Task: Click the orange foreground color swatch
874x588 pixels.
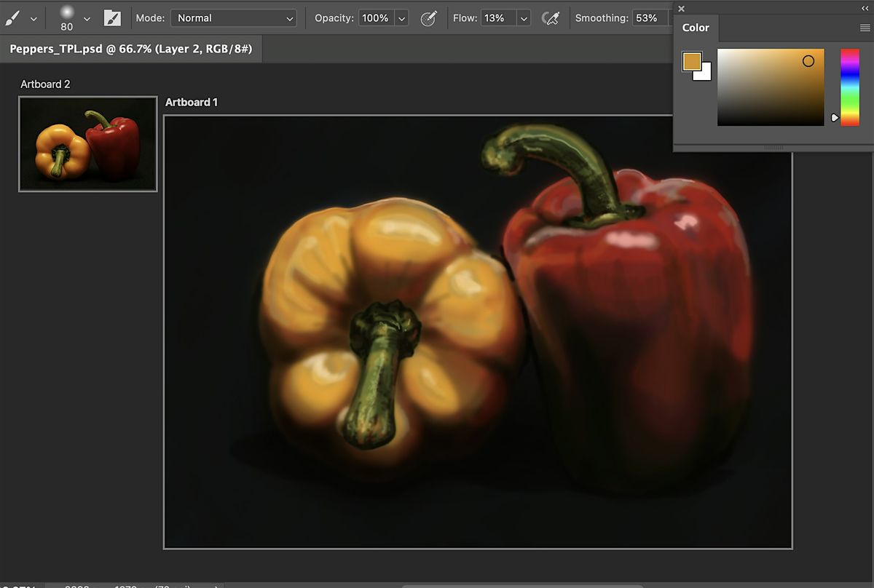Action: 690,62
